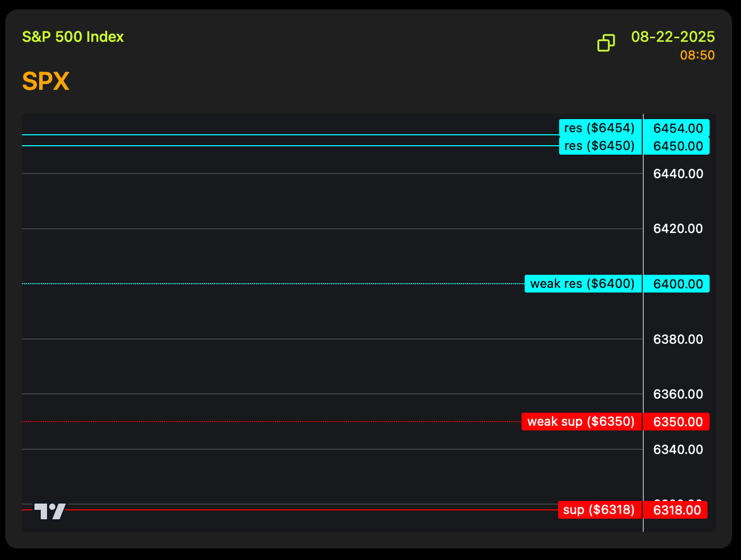Click the 6450.00 price axis tag
The image size is (741, 560).
coord(677,146)
